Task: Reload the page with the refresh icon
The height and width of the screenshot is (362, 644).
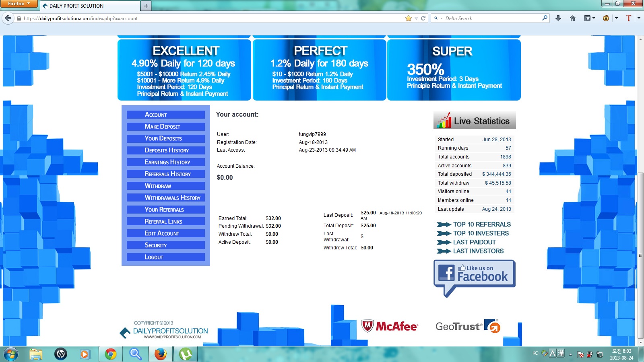Action: (x=423, y=18)
